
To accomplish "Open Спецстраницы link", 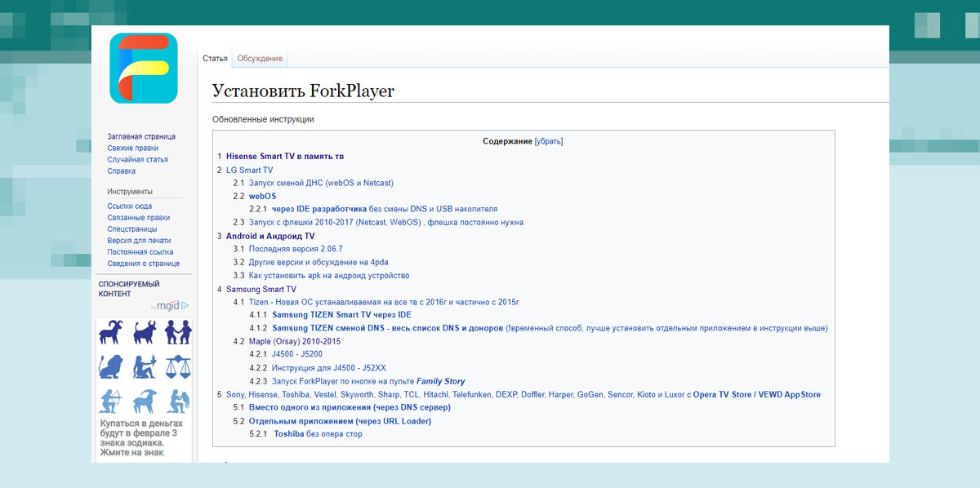I will coord(131,229).
